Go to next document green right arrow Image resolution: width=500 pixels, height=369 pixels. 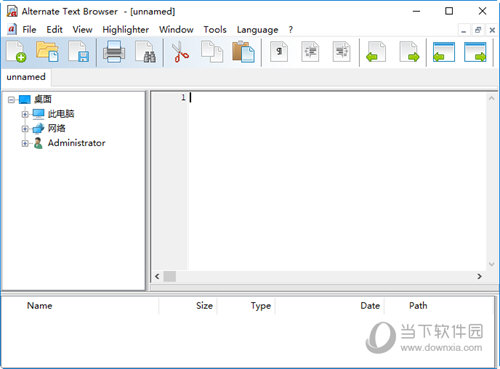[409, 52]
